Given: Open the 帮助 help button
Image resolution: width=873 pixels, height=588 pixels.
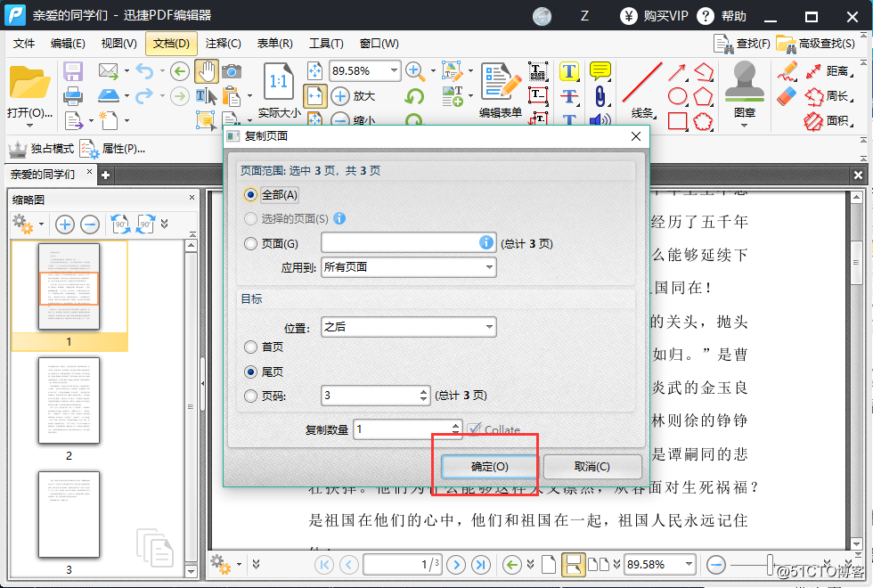Looking at the screenshot, I should click(722, 16).
